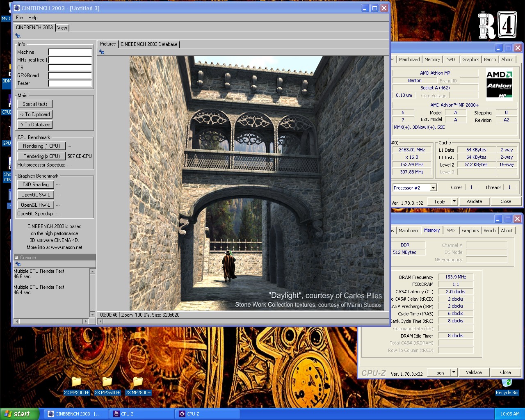Image resolution: width=525 pixels, height=420 pixels.
Task: Run the Rendering (x CPU) benchmark
Action: 41,156
